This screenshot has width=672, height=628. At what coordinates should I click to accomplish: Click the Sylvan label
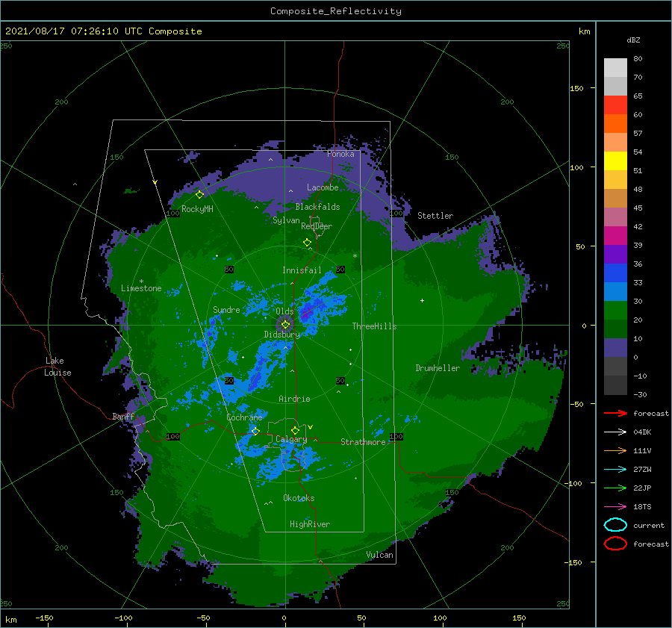click(x=286, y=220)
